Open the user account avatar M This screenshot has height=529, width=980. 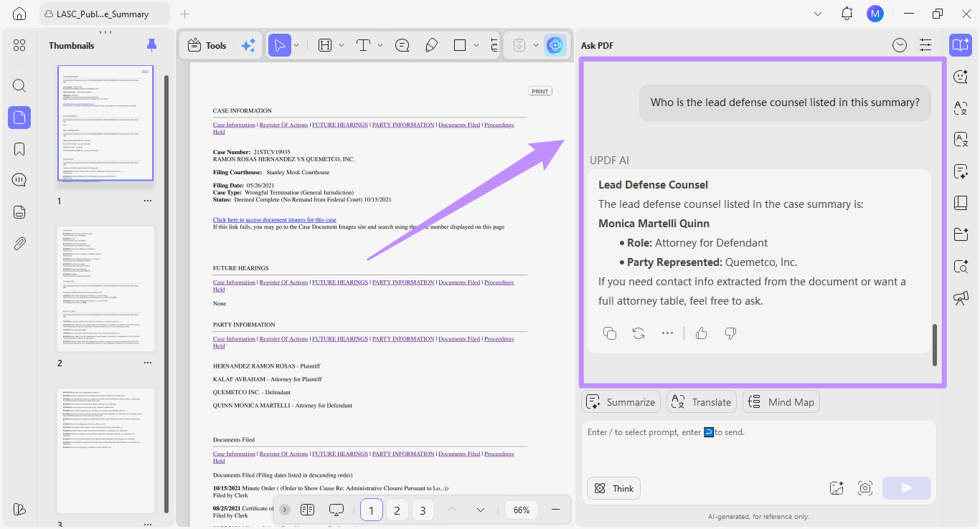(x=875, y=14)
